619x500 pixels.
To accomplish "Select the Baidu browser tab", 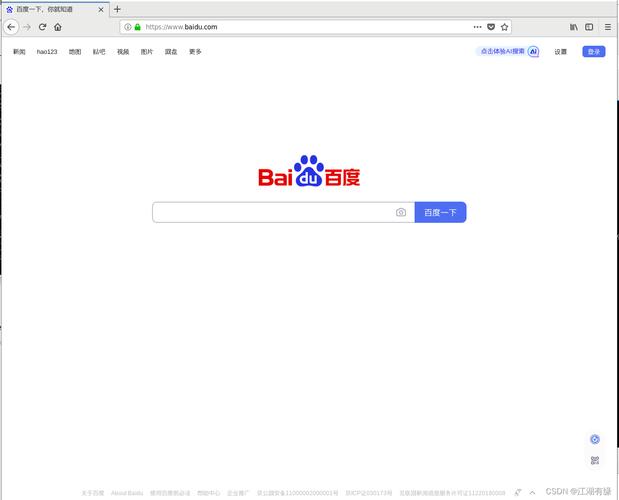I will coord(55,9).
